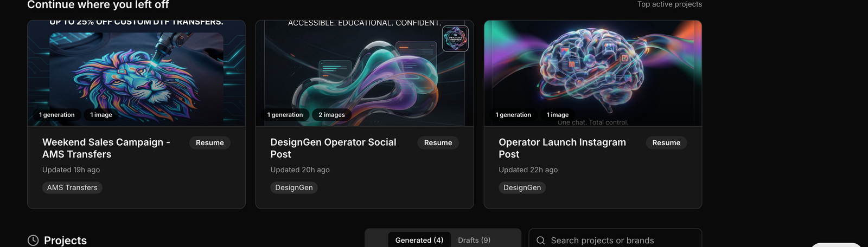
Task: Click DesignGen tag under Operator Social Post
Action: (293, 187)
